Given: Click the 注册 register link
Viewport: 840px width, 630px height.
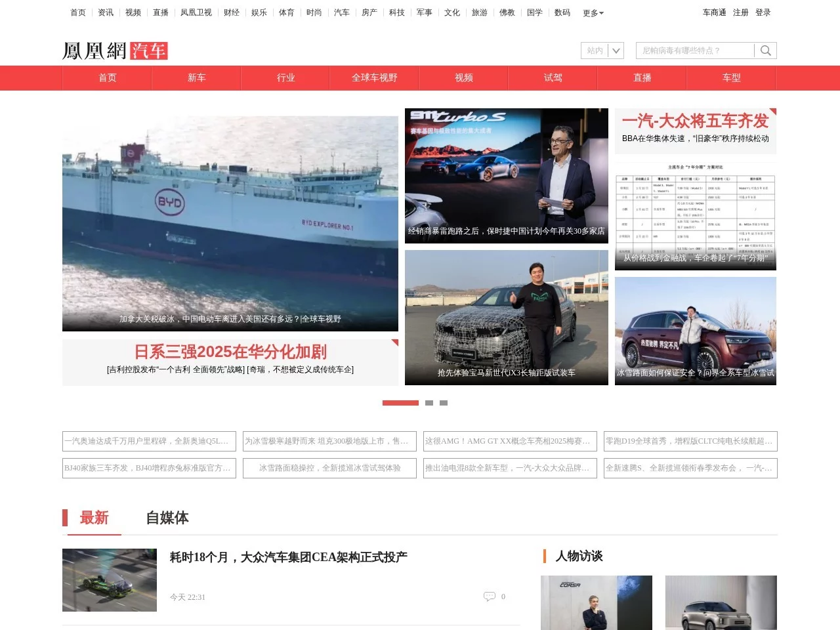Looking at the screenshot, I should (x=740, y=12).
